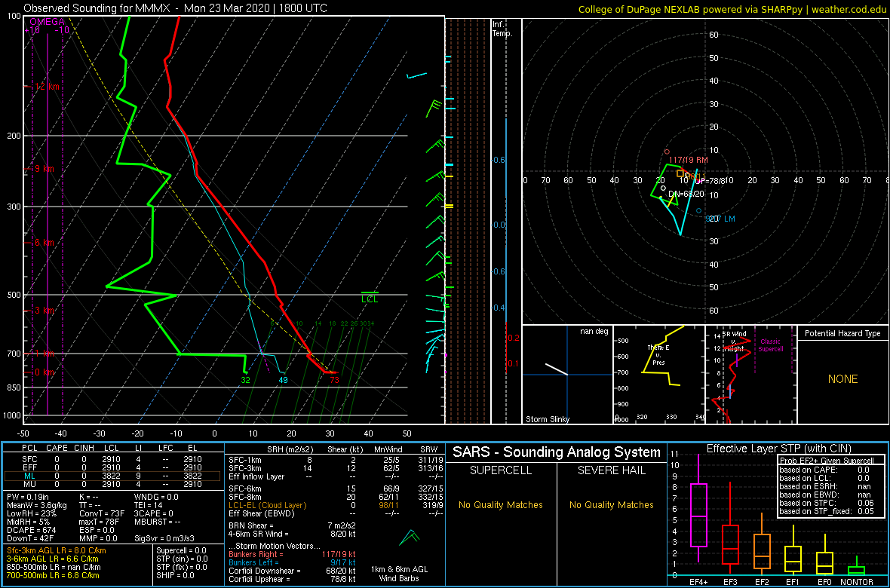Screen dimensions: 890x588
Task: Click the "Theta-E v. Pres" inset label
Action: [x=660, y=355]
